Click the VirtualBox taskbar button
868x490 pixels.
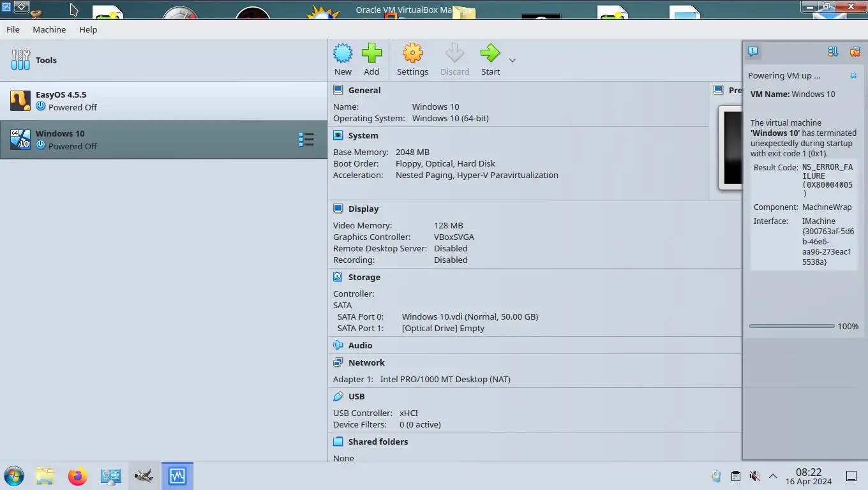(x=177, y=476)
